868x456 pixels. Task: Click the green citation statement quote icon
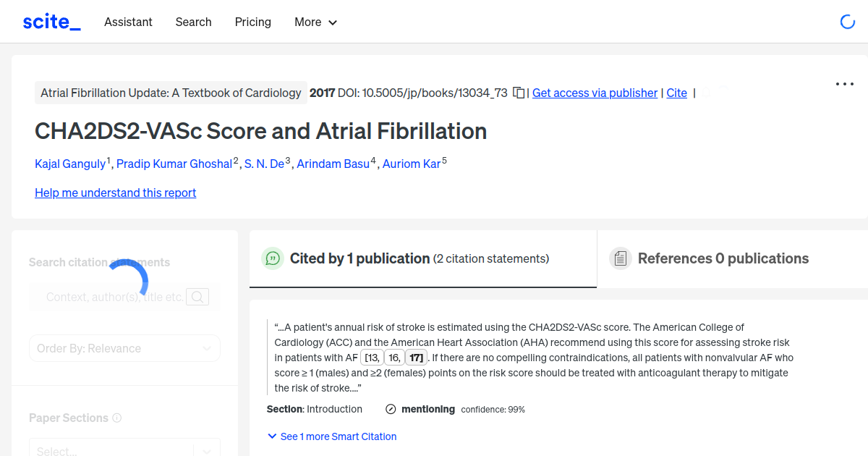[x=273, y=258]
